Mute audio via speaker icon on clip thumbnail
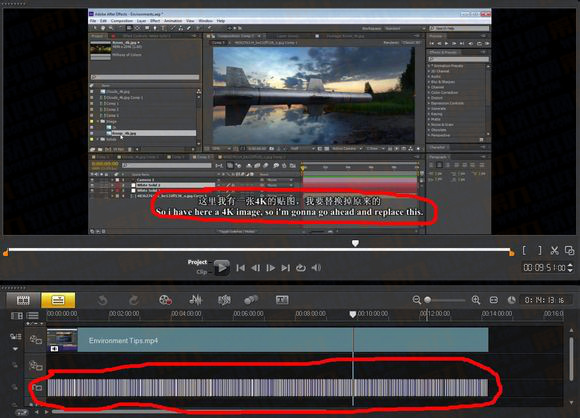Screen dimensions: 580x418 click(x=54, y=348)
